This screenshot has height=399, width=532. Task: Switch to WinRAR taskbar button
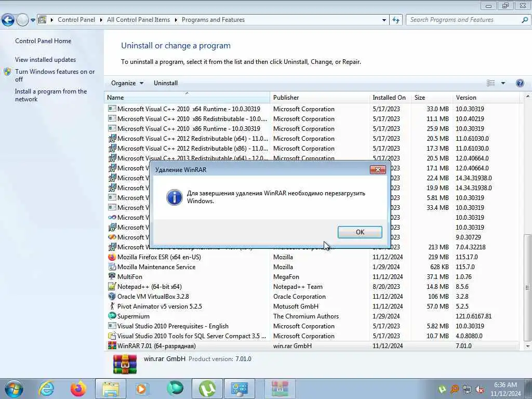point(280,389)
